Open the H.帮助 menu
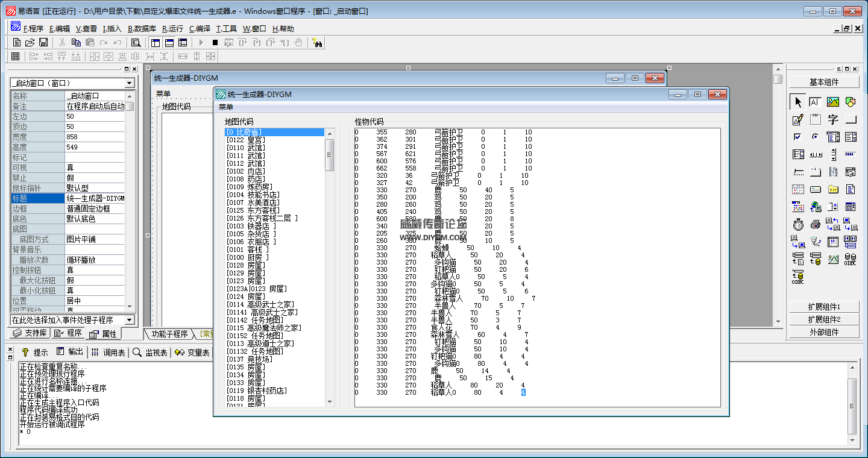The height and width of the screenshot is (458, 868). pyautogui.click(x=283, y=28)
